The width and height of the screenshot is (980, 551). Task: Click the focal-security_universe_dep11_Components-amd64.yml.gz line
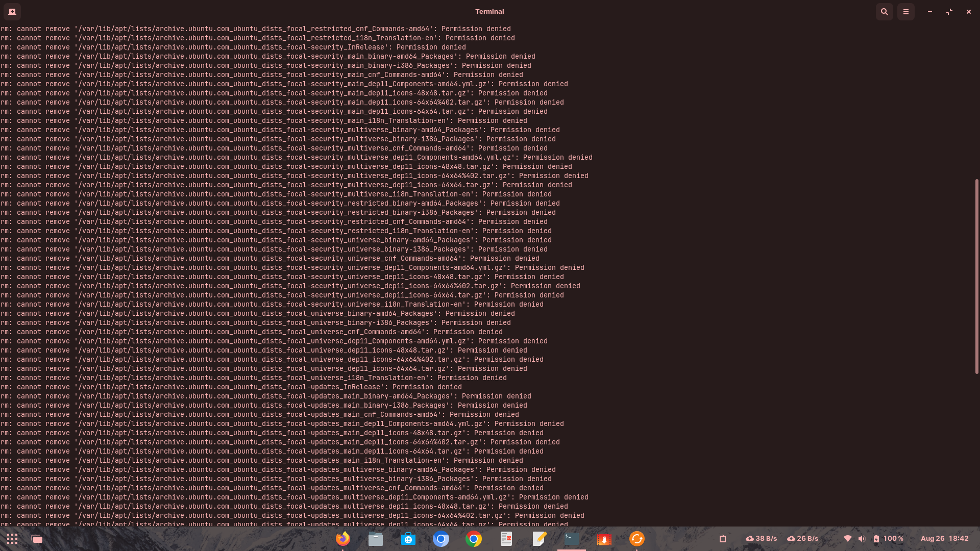pos(292,268)
